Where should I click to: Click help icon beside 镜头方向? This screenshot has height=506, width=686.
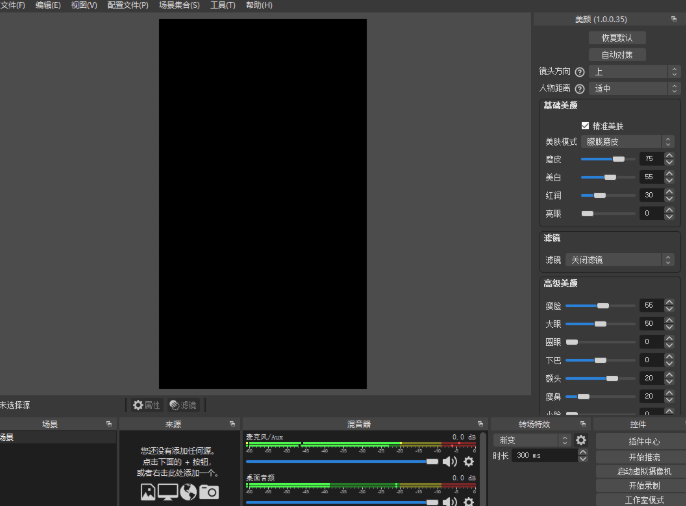point(579,72)
